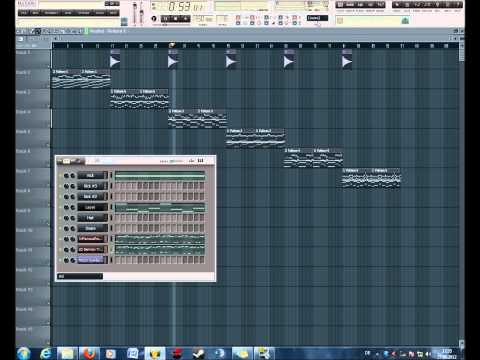The image size is (480, 360).
Task: Open piano roll preview of the fourth channel
Action: [160, 207]
